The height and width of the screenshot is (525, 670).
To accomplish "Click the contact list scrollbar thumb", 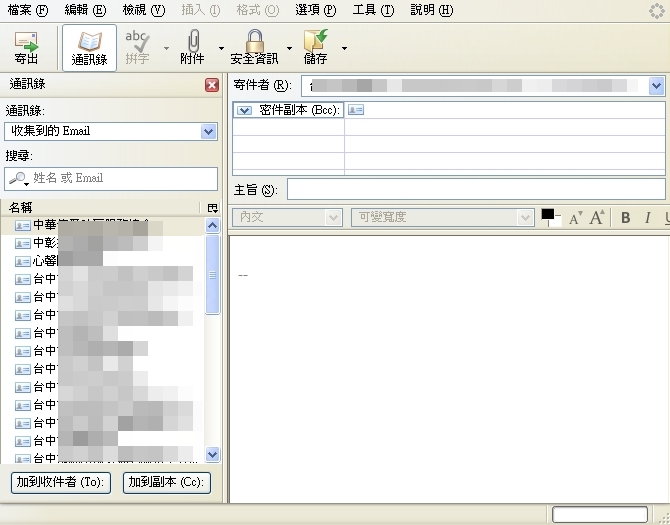I will coord(212,275).
